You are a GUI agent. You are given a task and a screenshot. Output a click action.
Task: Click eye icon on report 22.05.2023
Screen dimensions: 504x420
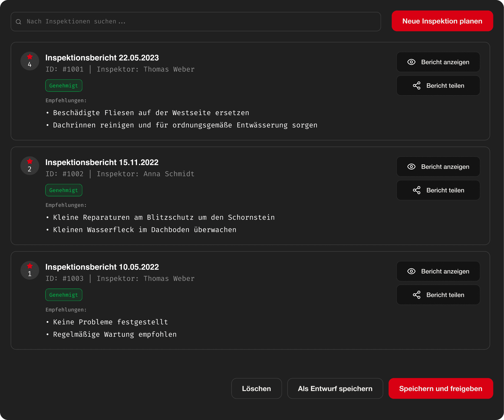(x=411, y=62)
